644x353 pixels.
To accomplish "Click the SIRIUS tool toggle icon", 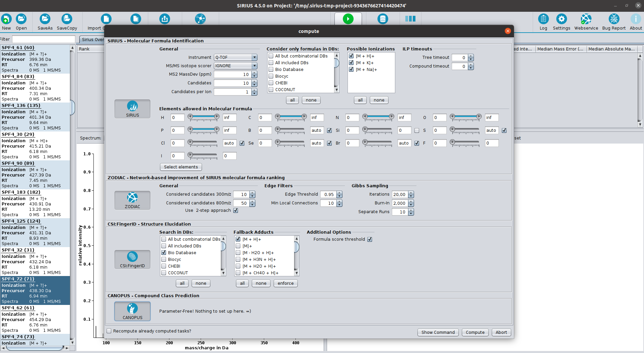I will [132, 109].
